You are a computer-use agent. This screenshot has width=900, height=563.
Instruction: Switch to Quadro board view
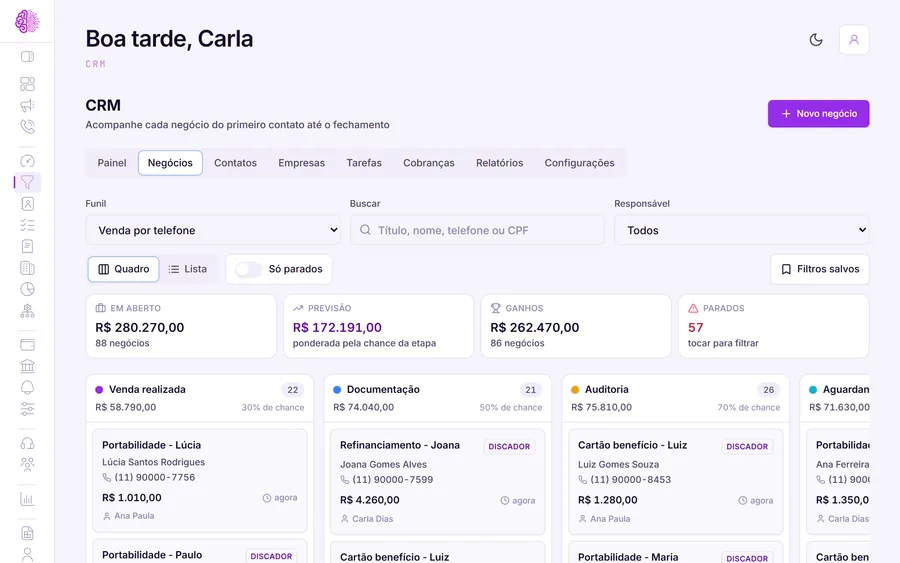(123, 269)
